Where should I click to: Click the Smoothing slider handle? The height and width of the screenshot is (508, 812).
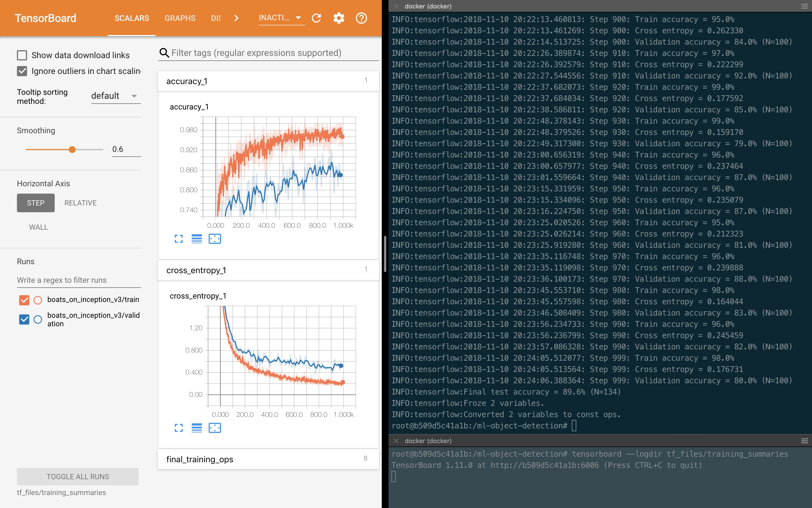(72, 150)
